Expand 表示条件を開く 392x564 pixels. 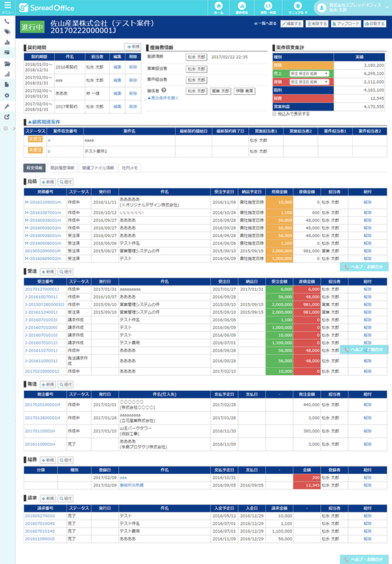point(163,98)
